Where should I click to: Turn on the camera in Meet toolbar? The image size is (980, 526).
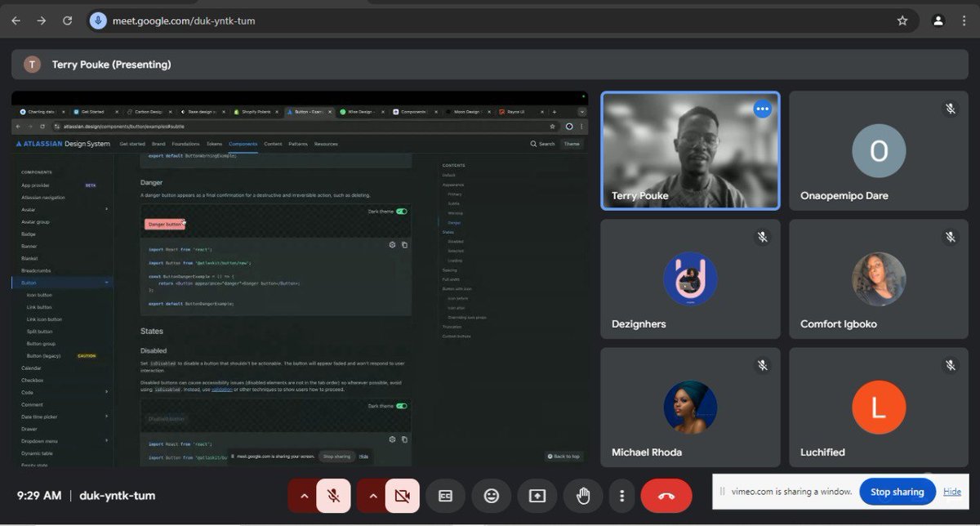pos(402,496)
